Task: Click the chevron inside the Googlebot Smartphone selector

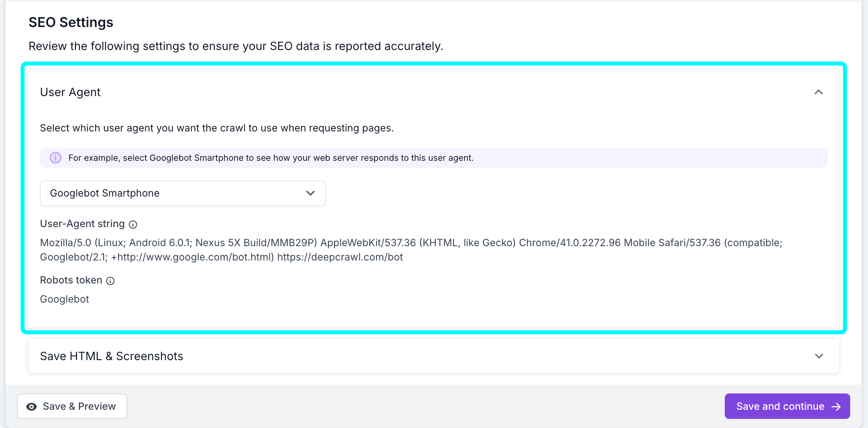Action: [310, 193]
